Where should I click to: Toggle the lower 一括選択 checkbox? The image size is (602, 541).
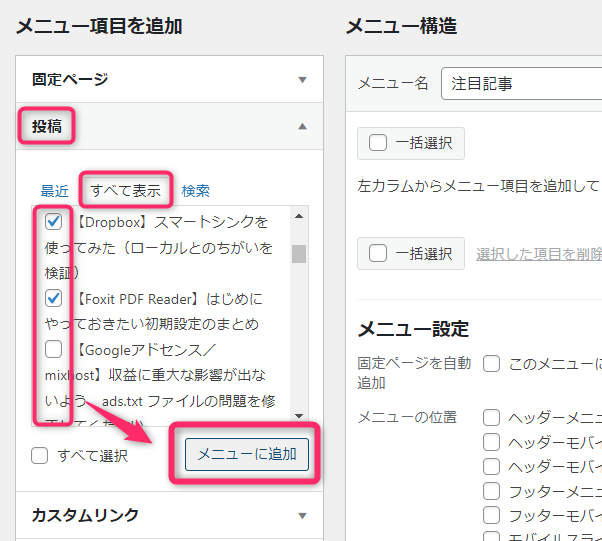click(378, 253)
